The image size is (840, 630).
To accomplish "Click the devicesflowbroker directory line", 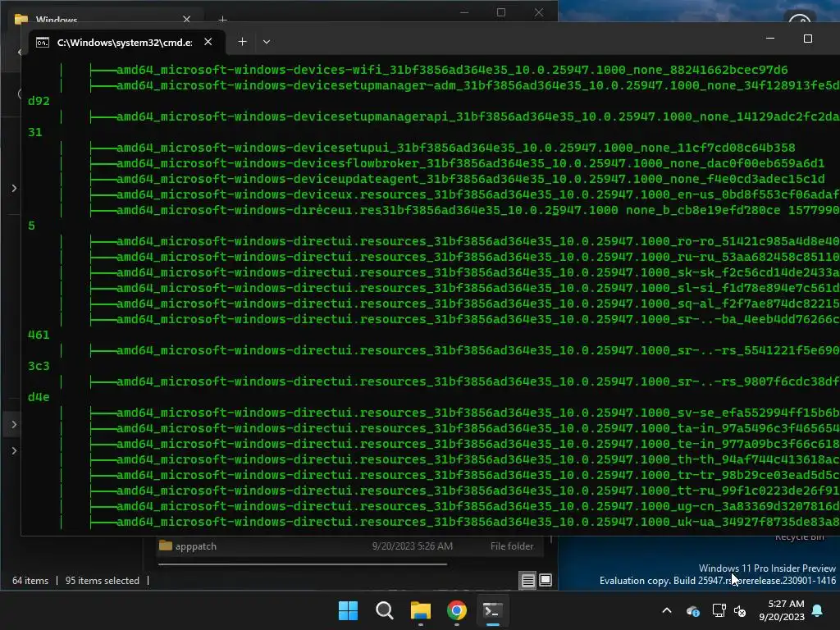I will 470,163.
